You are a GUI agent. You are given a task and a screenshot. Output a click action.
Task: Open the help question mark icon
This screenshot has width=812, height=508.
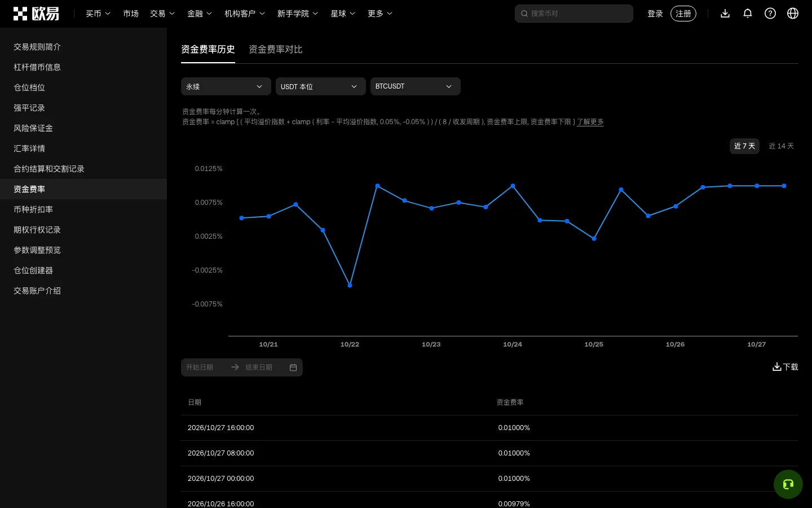pyautogui.click(x=770, y=14)
